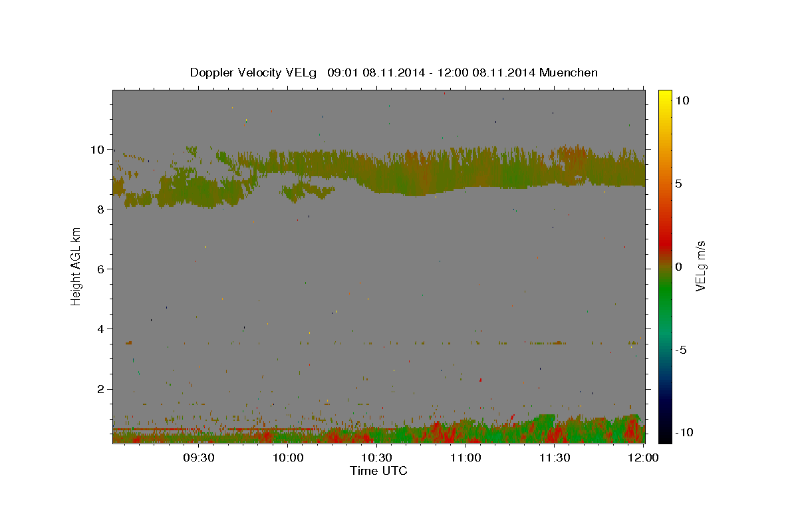Click the colorbar label '10' at the top
Screen dimensions: 798x532
coord(683,100)
